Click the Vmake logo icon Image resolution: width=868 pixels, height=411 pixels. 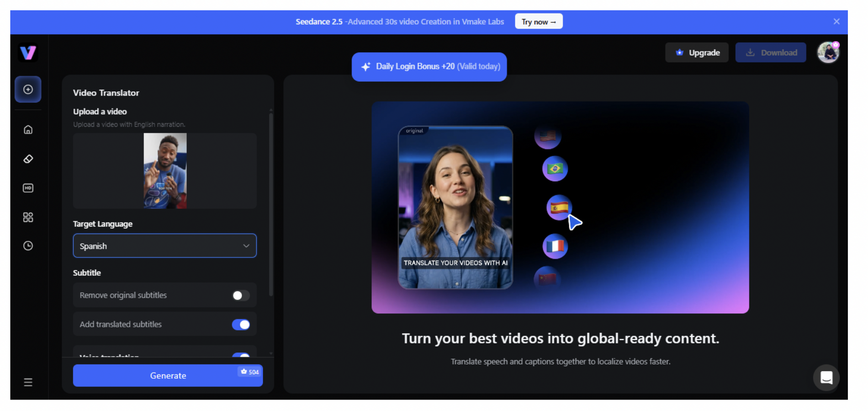click(x=28, y=53)
